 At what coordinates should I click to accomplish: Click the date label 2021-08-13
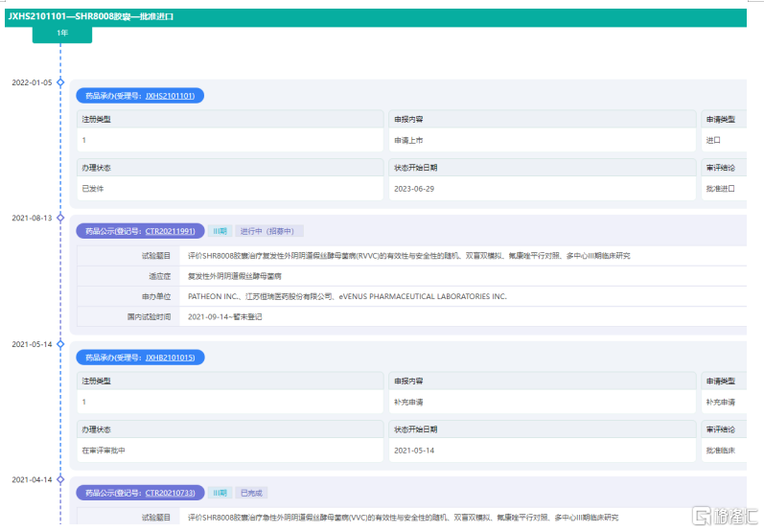coord(32,219)
